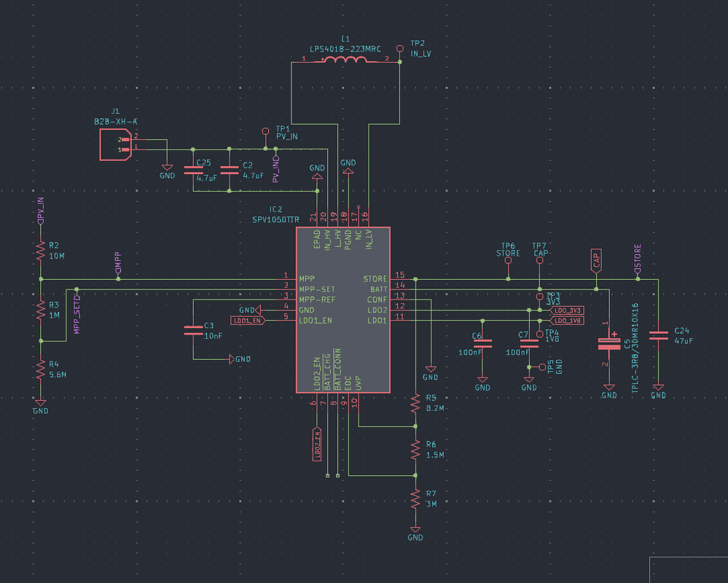Select the CAP global label

pos(597,262)
